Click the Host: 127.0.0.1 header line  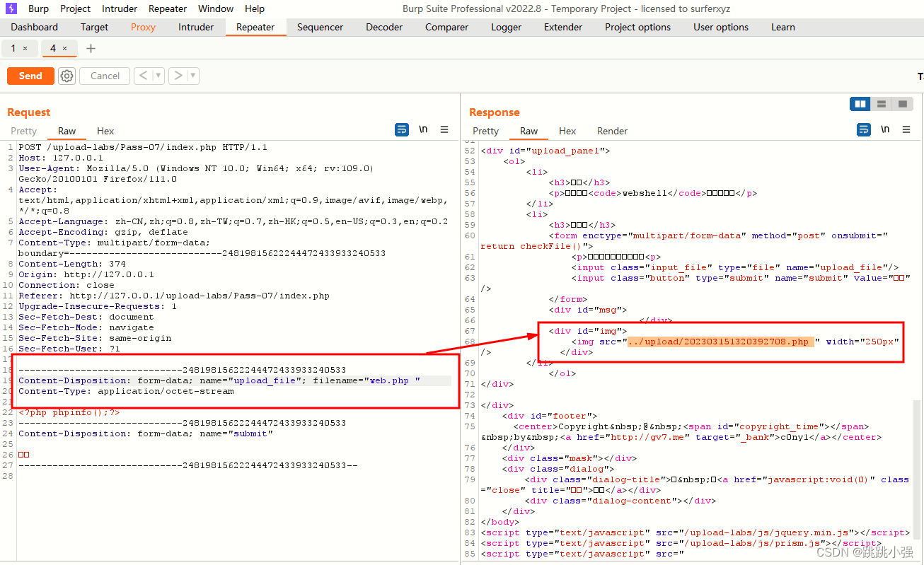[61, 158]
